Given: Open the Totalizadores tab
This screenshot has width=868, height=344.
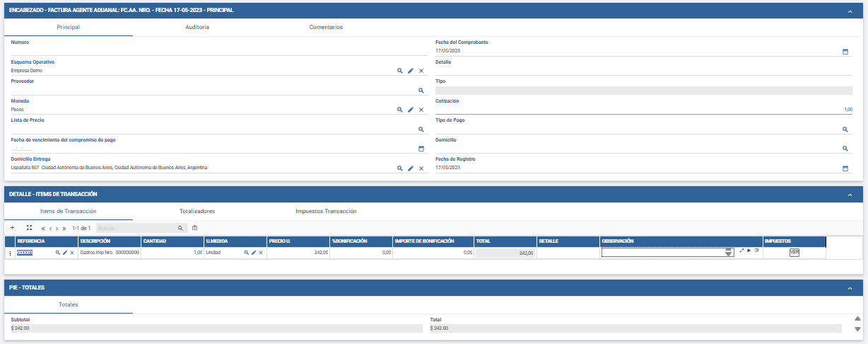Looking at the screenshot, I should tap(197, 211).
